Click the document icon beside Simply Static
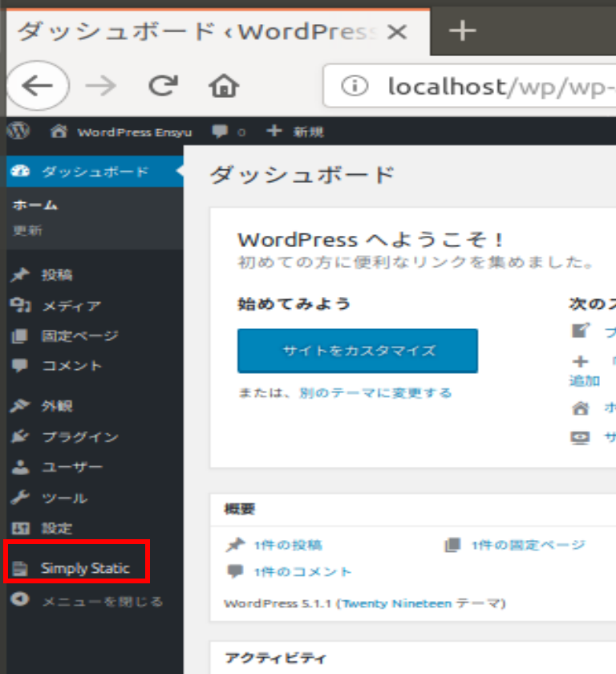Image resolution: width=616 pixels, height=674 pixels. (x=20, y=568)
